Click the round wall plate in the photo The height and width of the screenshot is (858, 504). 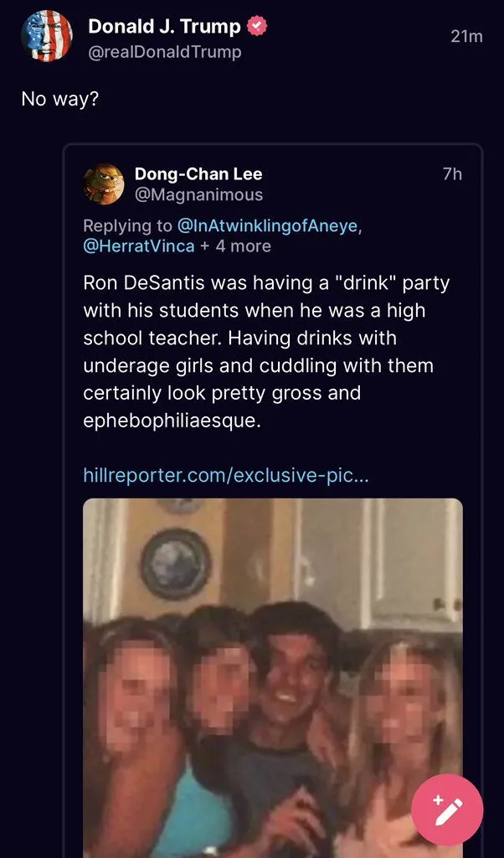pos(176,564)
